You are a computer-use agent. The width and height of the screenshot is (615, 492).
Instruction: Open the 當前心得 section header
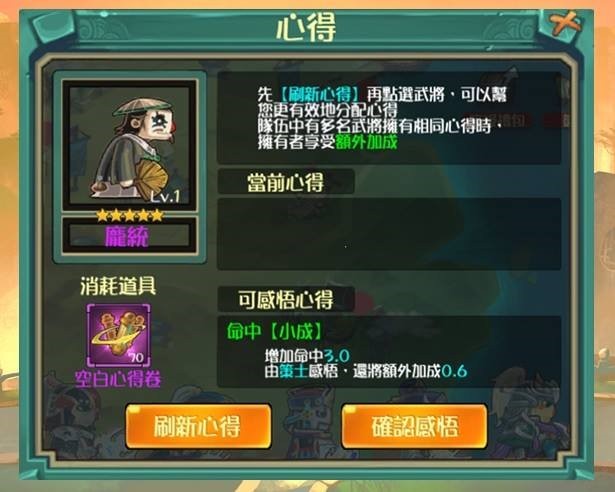(x=286, y=182)
